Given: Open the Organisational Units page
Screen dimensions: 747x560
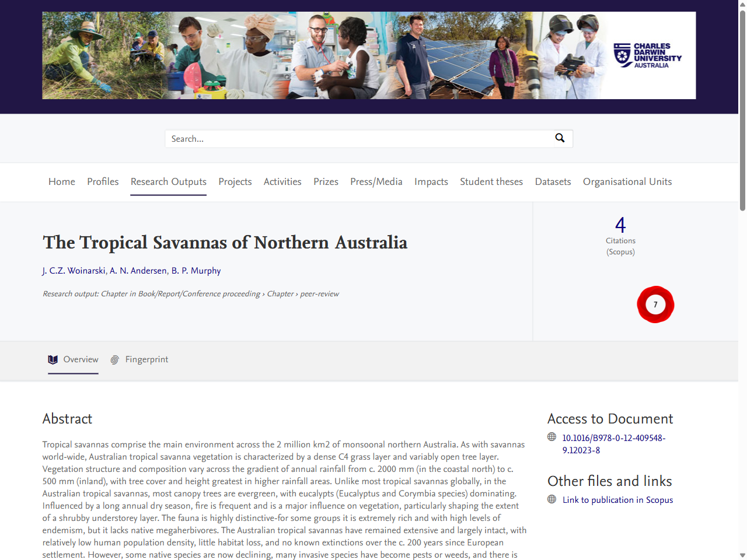Looking at the screenshot, I should click(627, 181).
